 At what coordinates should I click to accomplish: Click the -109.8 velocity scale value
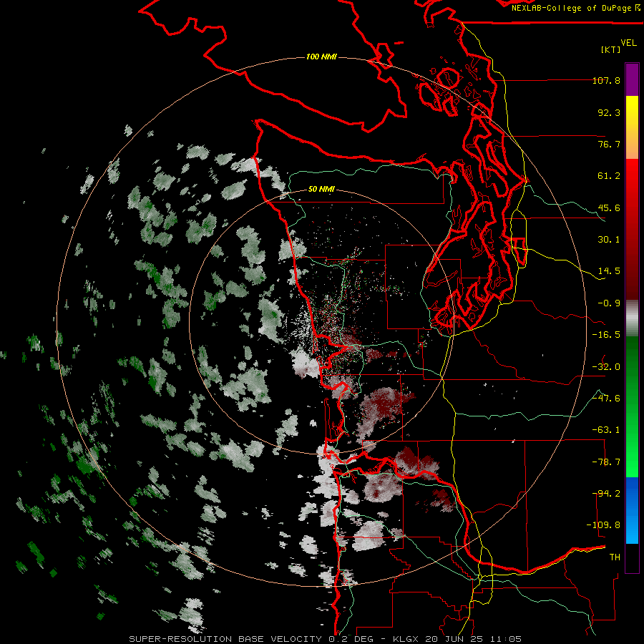click(603, 525)
